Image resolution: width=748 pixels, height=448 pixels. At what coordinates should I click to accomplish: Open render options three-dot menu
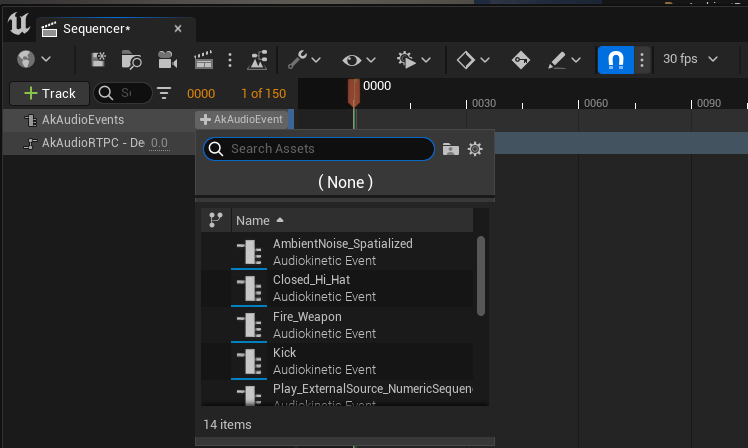[x=230, y=60]
